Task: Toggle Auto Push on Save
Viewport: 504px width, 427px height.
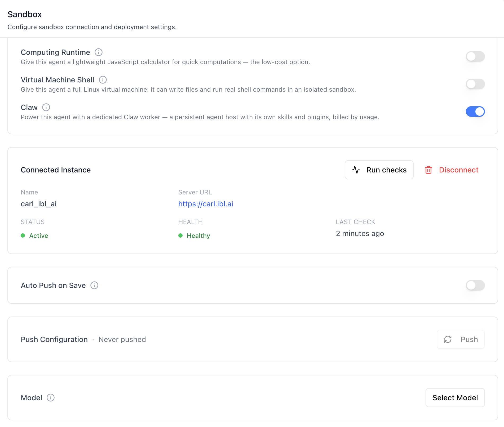Action: point(475,285)
